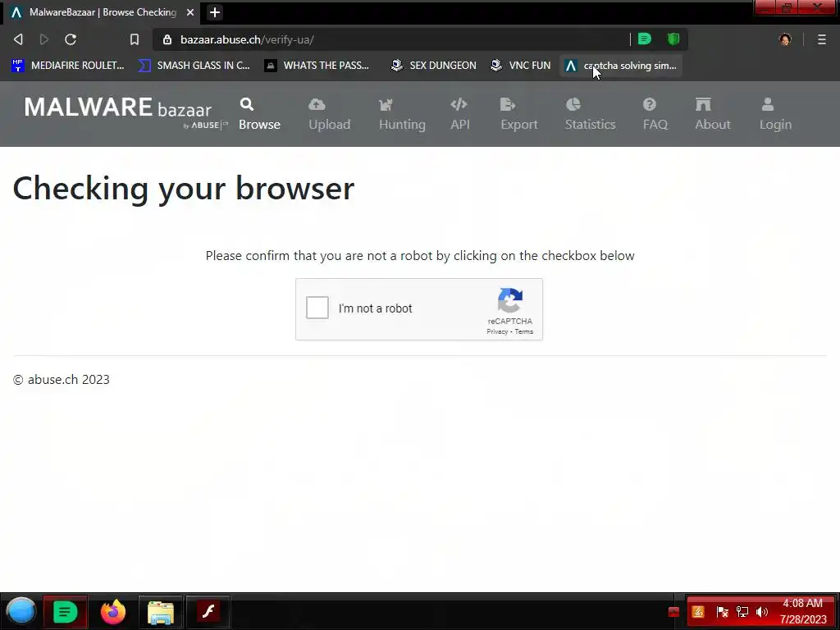Click the clock showing 4:08 AM
This screenshot has width=840, height=630.
point(802,611)
